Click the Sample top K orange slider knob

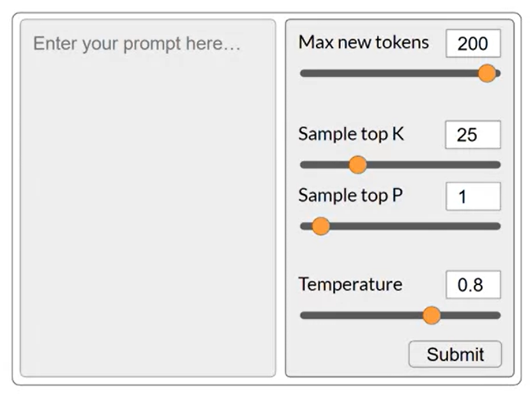click(358, 165)
